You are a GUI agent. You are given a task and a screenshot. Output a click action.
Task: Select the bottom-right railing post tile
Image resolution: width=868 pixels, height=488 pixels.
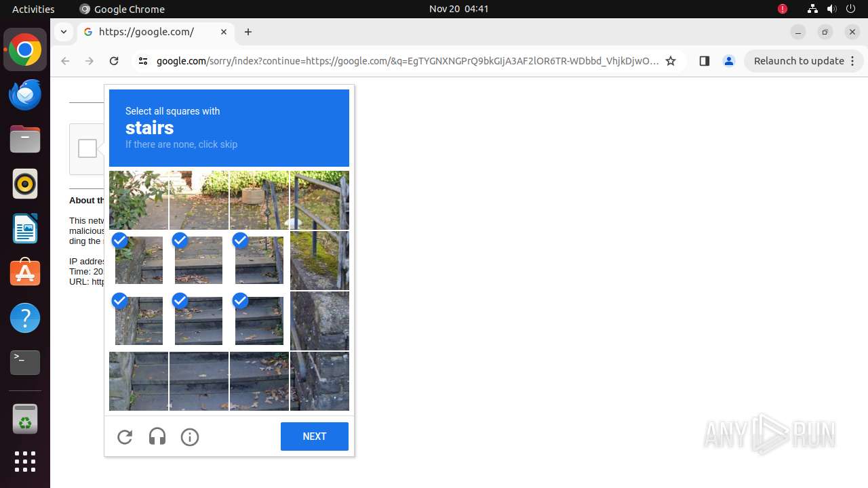[319, 381]
